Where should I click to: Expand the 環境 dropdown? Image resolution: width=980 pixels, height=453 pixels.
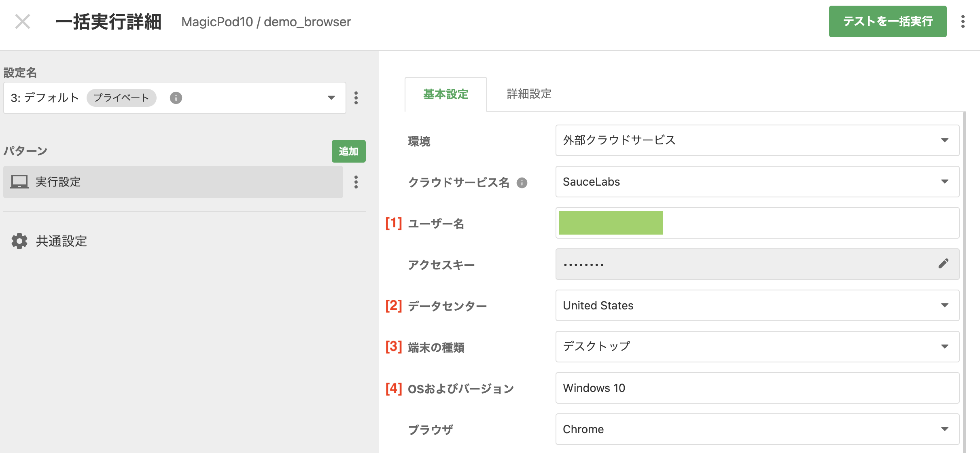click(757, 140)
